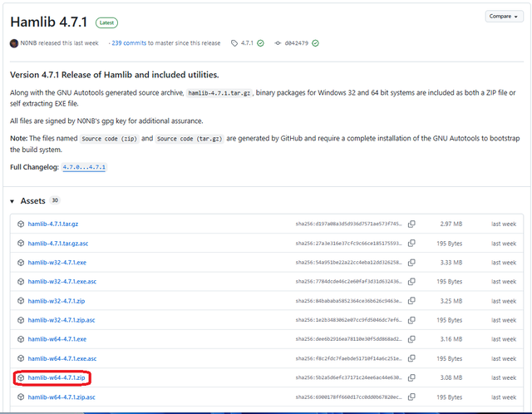The width and height of the screenshot is (532, 414).
Task: Click package icon of hamlib-w64-4.7.1.exe.asc
Action: (21, 358)
